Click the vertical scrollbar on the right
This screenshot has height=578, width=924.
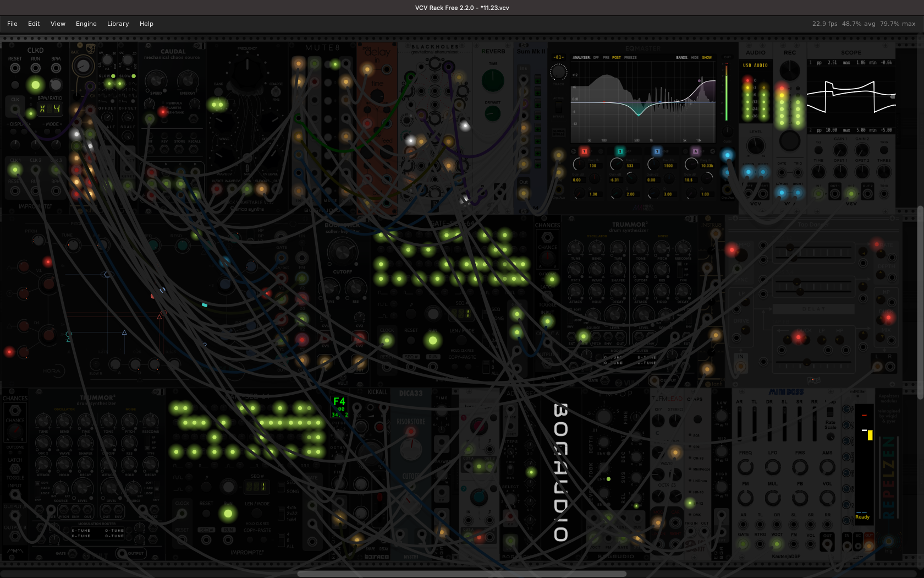920,303
